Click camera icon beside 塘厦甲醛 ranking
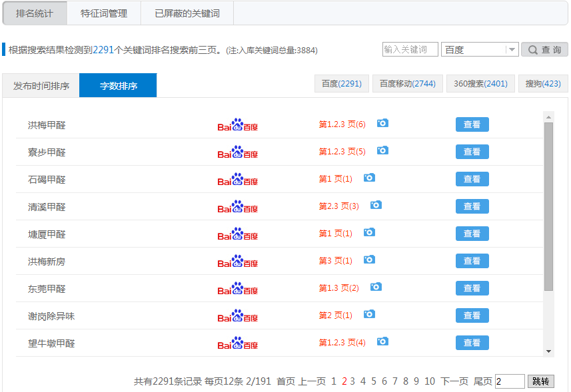 pyautogui.click(x=369, y=232)
